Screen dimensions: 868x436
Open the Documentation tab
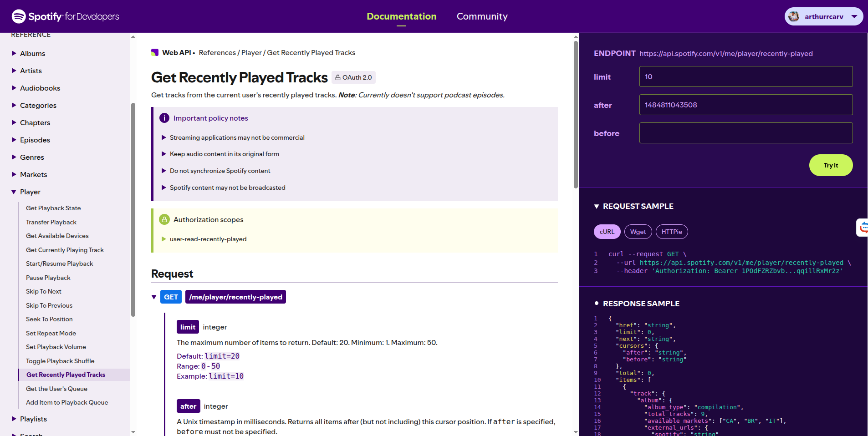tap(401, 16)
